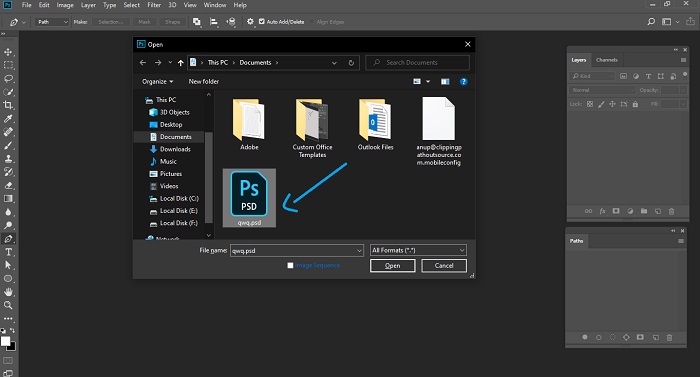The image size is (700, 377).
Task: Select the Paths panel tab
Action: (576, 241)
